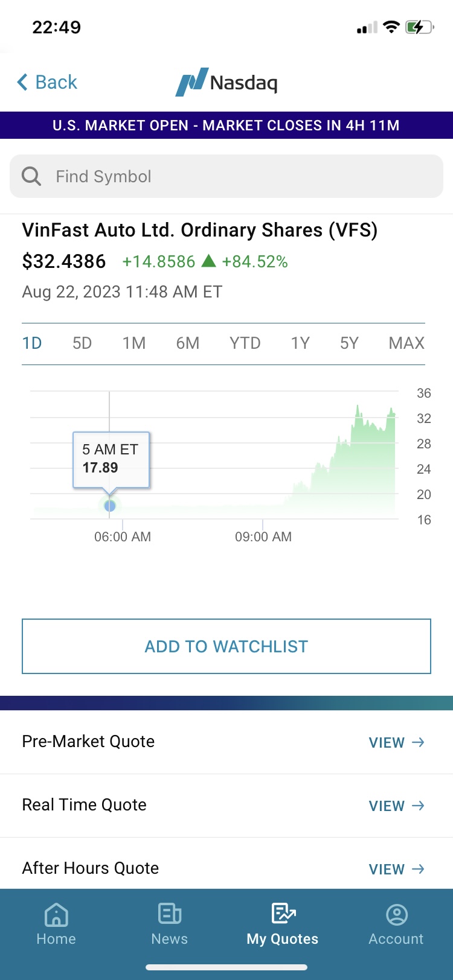Switch chart to 5D range
This screenshot has height=980, width=453.
(x=82, y=343)
